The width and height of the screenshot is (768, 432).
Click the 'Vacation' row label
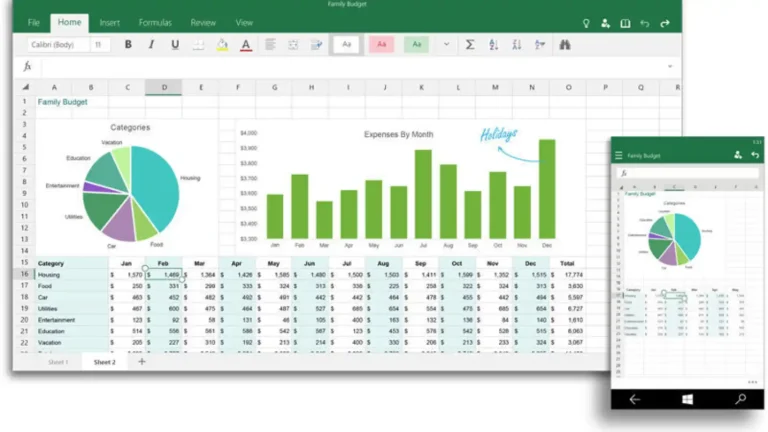click(49, 342)
